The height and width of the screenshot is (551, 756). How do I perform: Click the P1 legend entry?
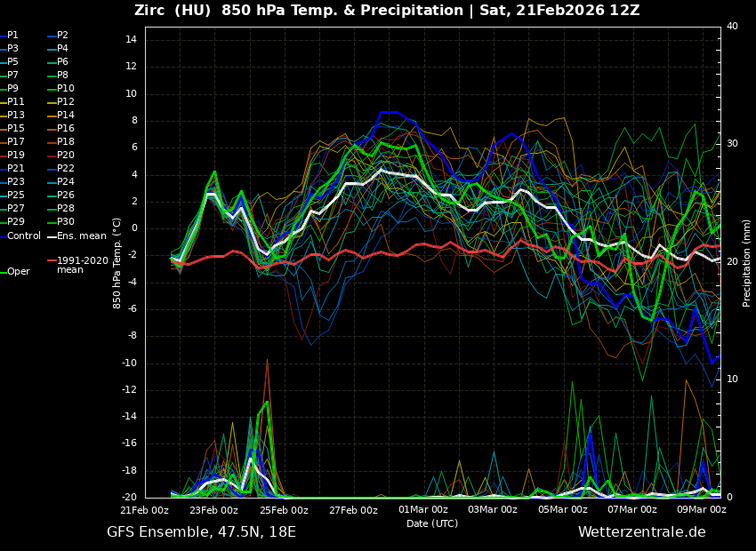(12, 36)
